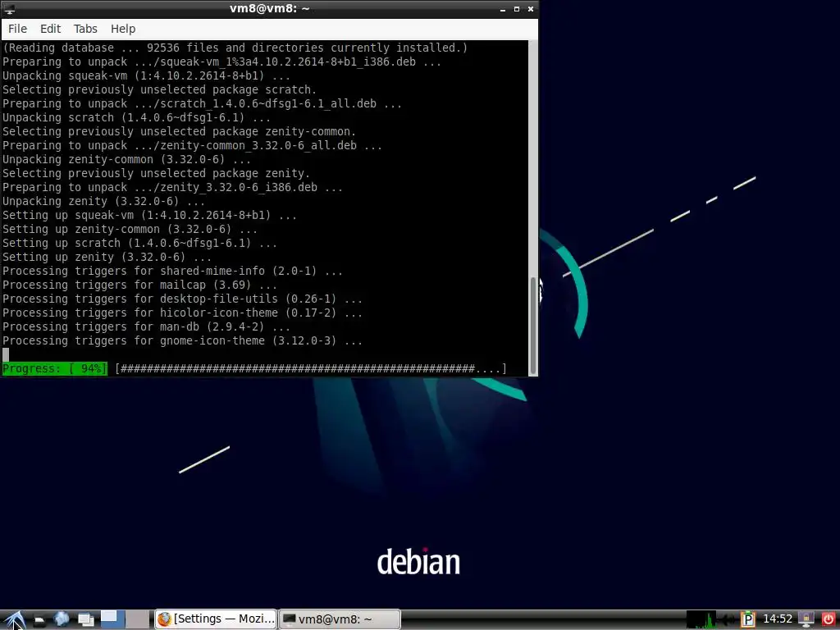Click 'Processing triggers for desktop-file-utils' line
840x630 pixels.
[x=182, y=299]
